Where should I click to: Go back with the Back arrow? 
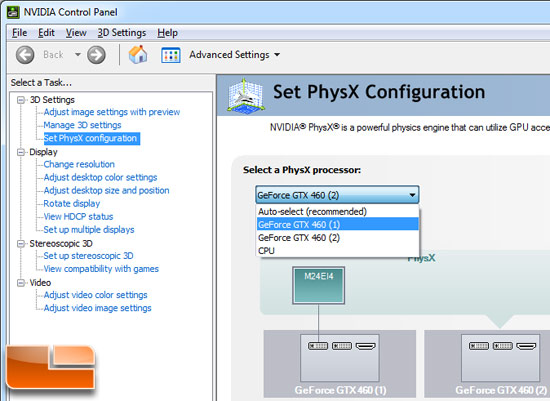click(x=25, y=55)
